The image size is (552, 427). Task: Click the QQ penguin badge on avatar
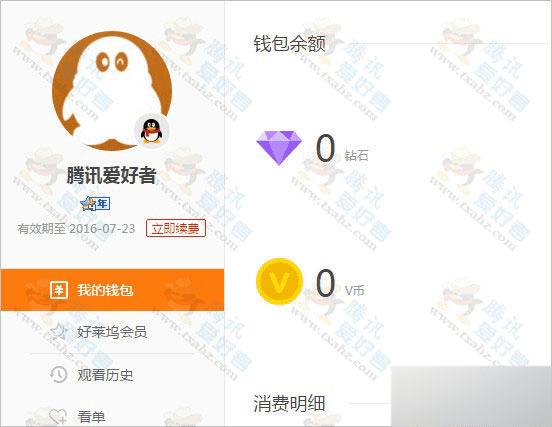click(152, 131)
